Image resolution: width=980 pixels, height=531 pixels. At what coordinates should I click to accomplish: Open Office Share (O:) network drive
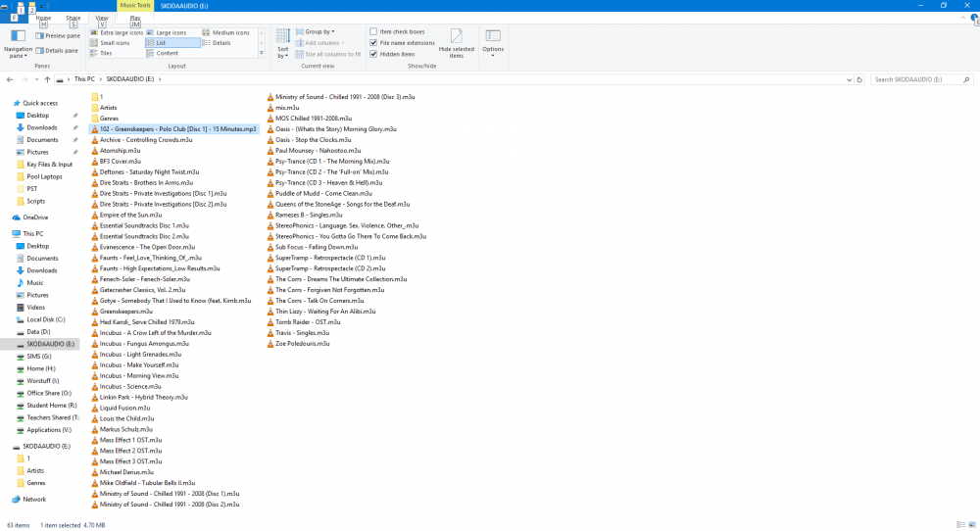tap(49, 393)
